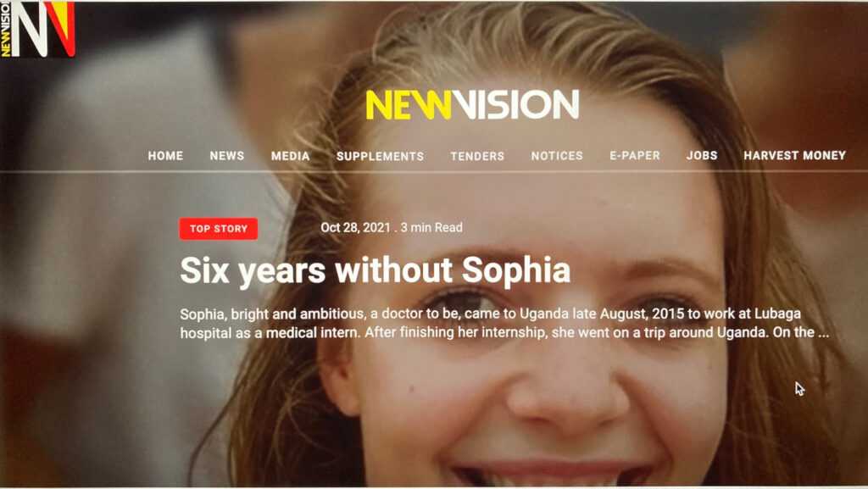Click the New Vision corner logo icon
Screen dimensions: 868x489
(x=37, y=30)
